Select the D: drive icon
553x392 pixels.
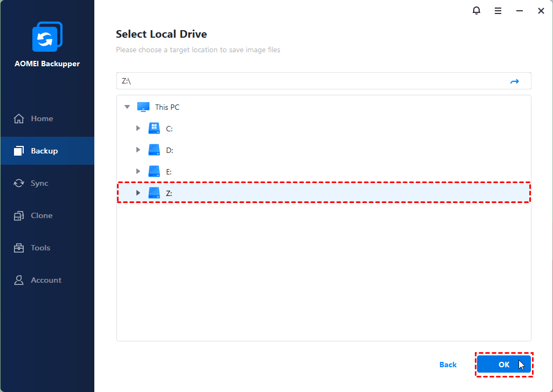(x=154, y=150)
